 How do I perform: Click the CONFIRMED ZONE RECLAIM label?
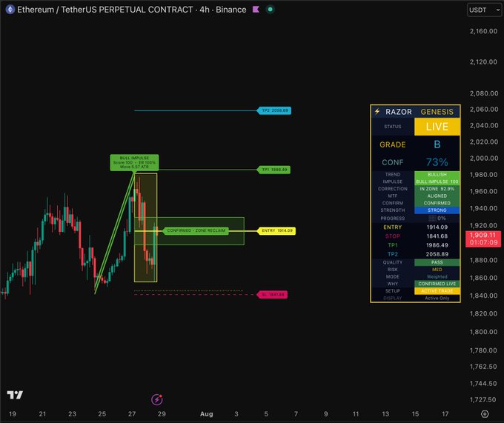196,230
